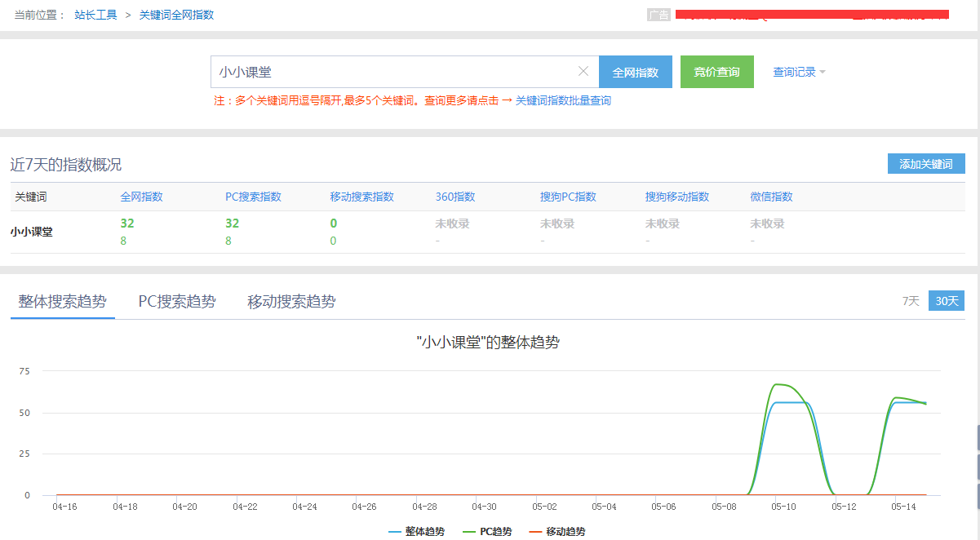Open the 关键词指数批量查询 link
The image size is (980, 540).
click(563, 101)
